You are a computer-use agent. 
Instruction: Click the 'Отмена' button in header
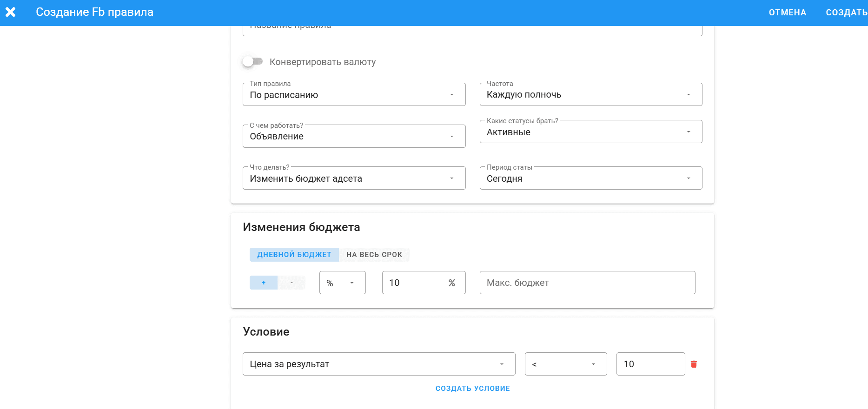coord(787,13)
